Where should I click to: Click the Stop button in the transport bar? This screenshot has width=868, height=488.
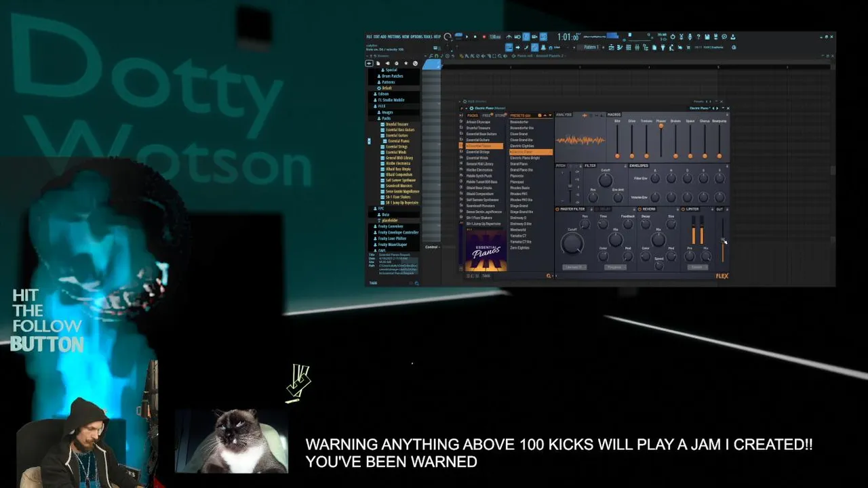pos(475,37)
